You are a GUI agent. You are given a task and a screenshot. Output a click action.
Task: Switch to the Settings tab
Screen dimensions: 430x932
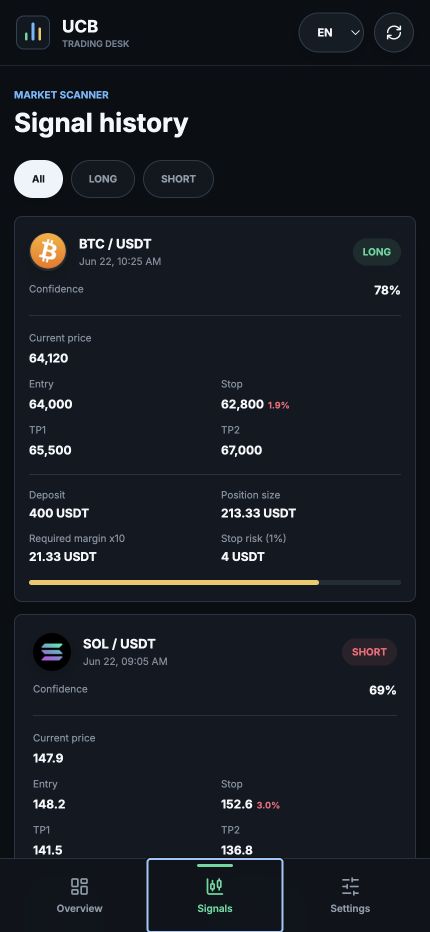tap(350, 895)
